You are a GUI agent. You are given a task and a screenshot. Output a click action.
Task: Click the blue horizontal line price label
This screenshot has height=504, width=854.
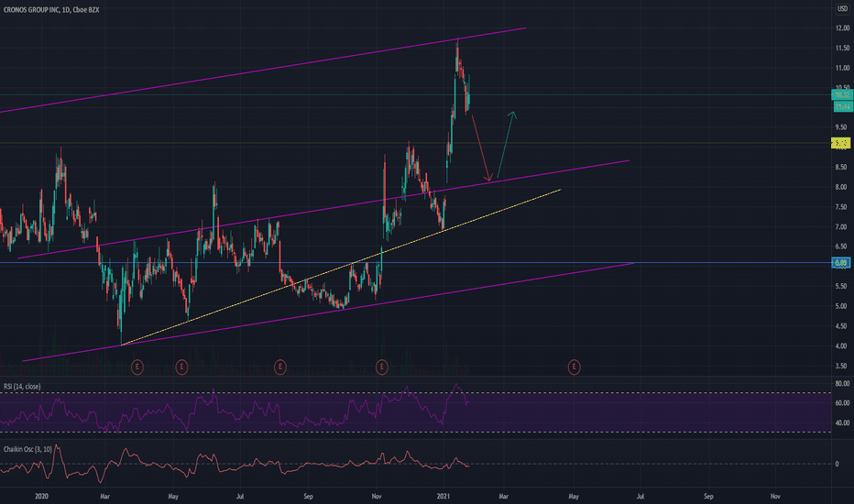point(841,263)
